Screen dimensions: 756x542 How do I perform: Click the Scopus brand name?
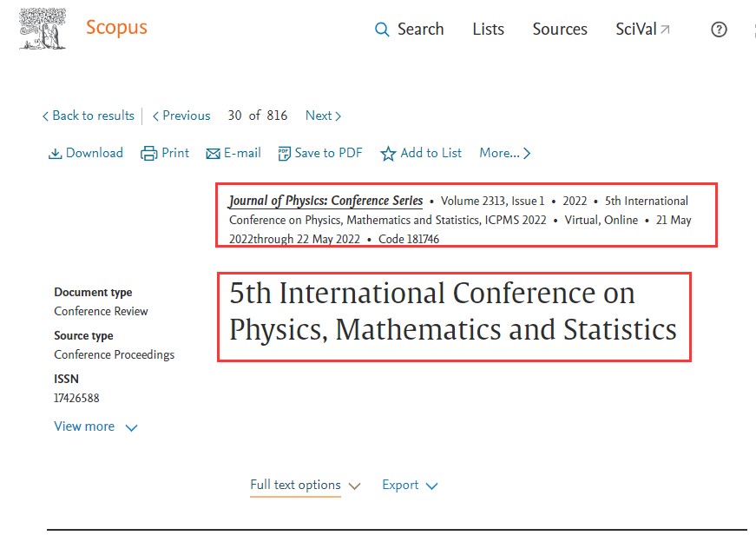tap(116, 27)
